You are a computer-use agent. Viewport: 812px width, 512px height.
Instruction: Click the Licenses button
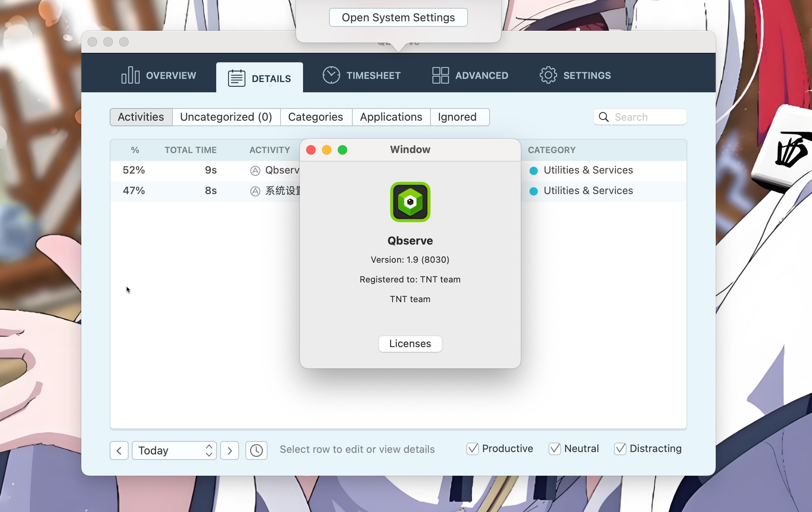[x=410, y=344]
